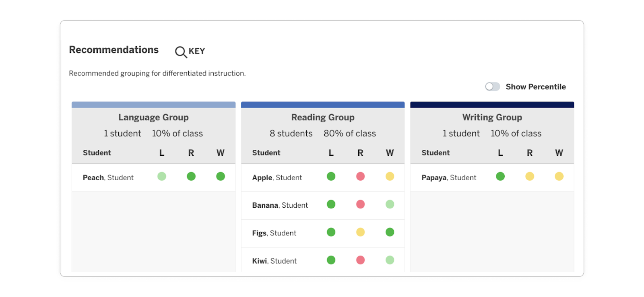Open the Language Group header
Viewport: 644px width, 297px height.
click(x=153, y=117)
